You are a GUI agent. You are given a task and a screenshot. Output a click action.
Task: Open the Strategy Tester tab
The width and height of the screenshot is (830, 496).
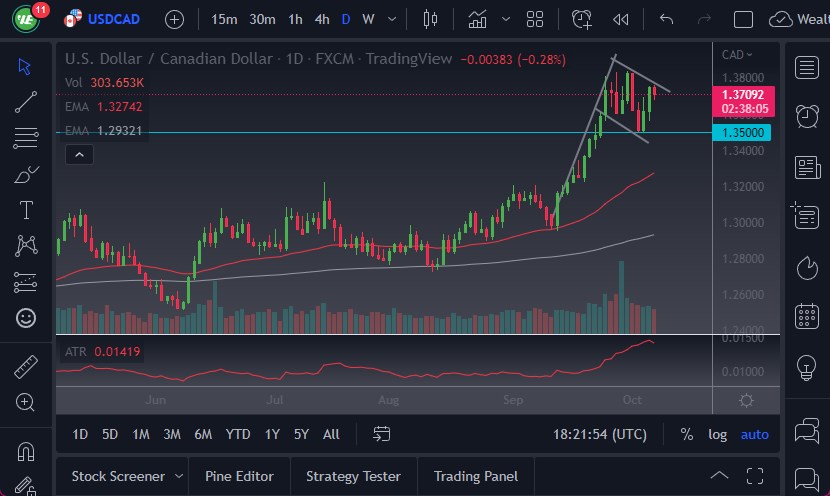[353, 476]
